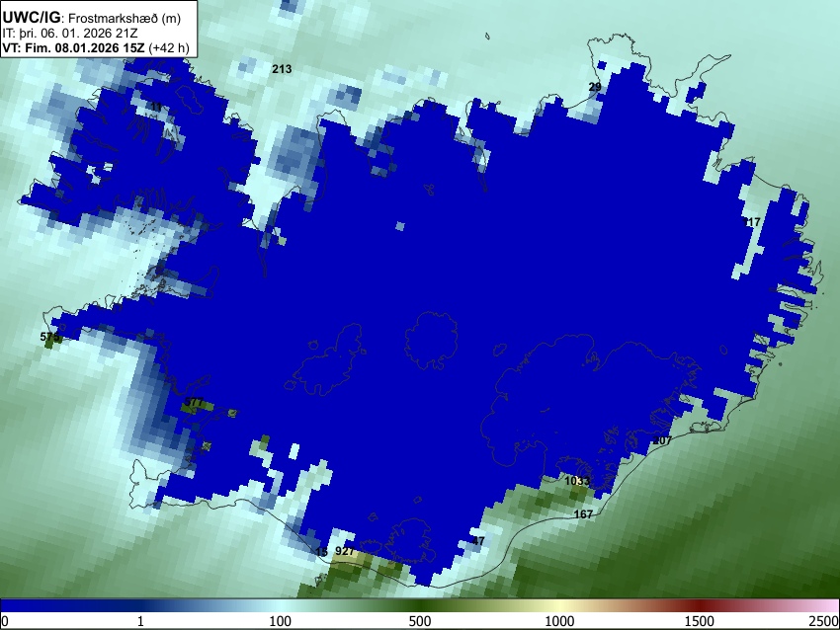Click the legend label 100
840x630 pixels.
[x=281, y=621]
